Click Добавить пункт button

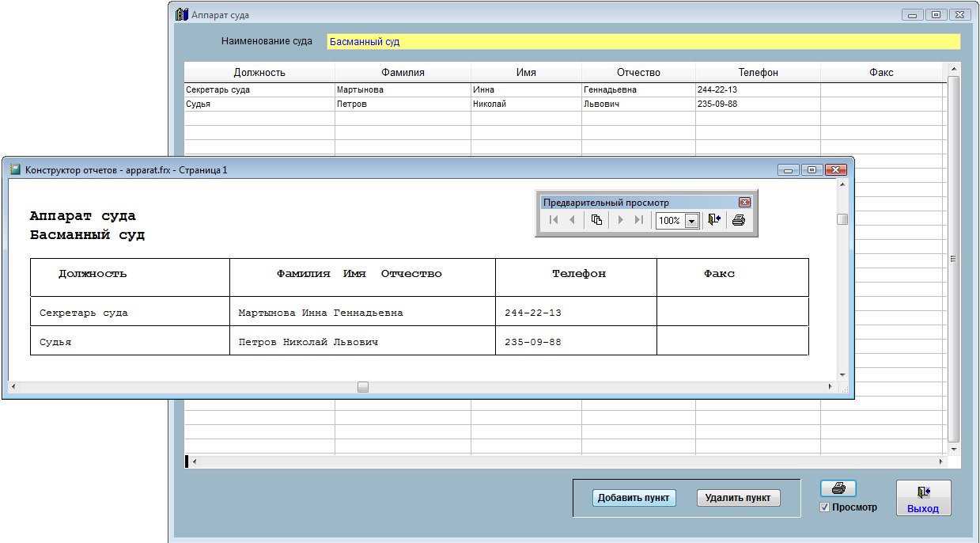(x=634, y=498)
